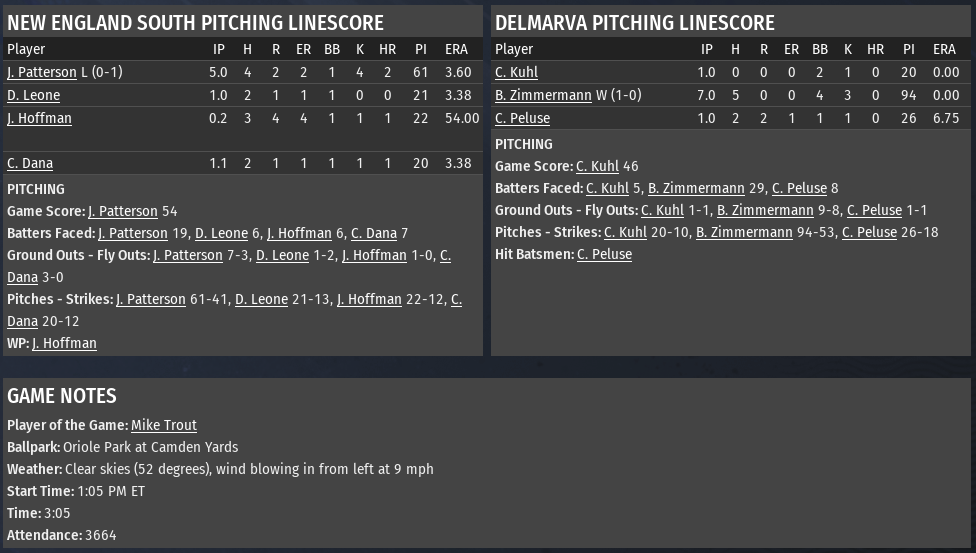Open C. Peluse in Delmarva table row
976x553 pixels.
tap(522, 118)
